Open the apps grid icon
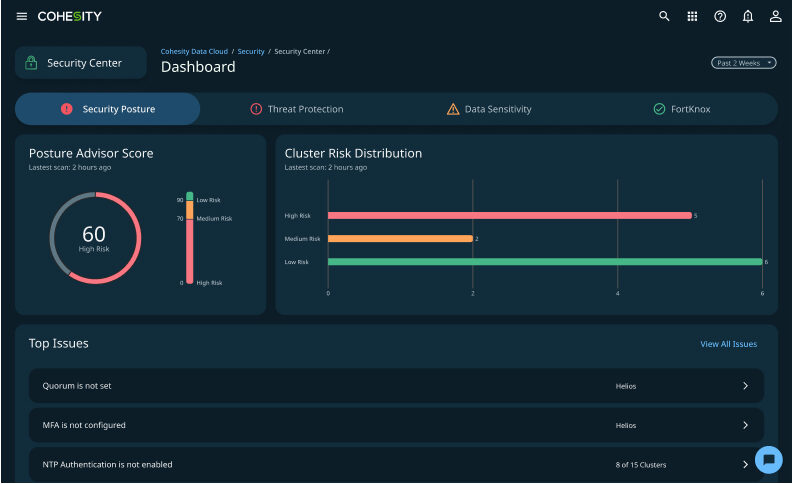792x484 pixels. point(692,16)
